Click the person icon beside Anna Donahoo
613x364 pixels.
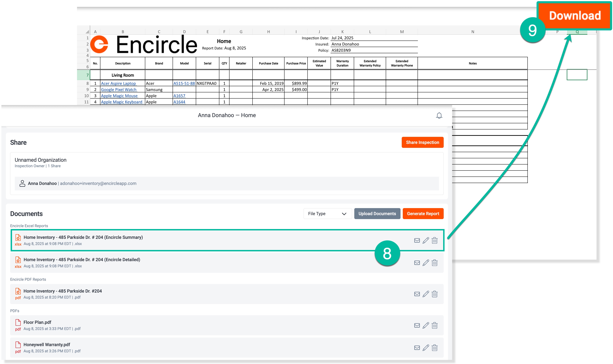coord(22,183)
